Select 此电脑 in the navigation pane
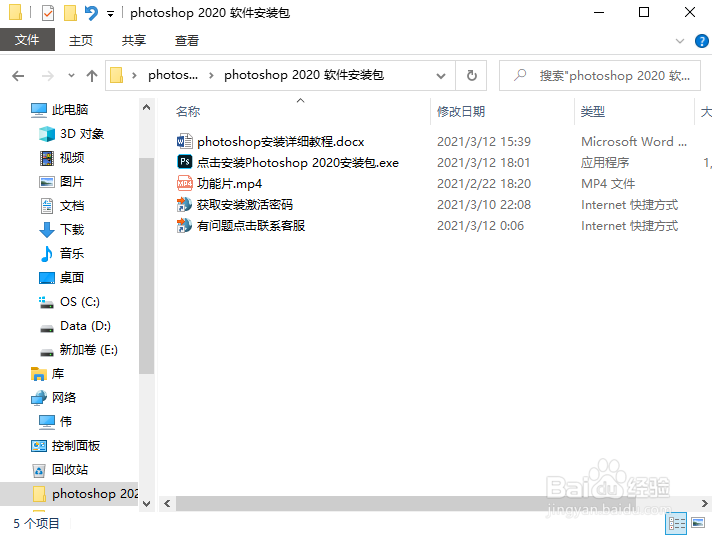This screenshot has height=535, width=712. pos(69,109)
